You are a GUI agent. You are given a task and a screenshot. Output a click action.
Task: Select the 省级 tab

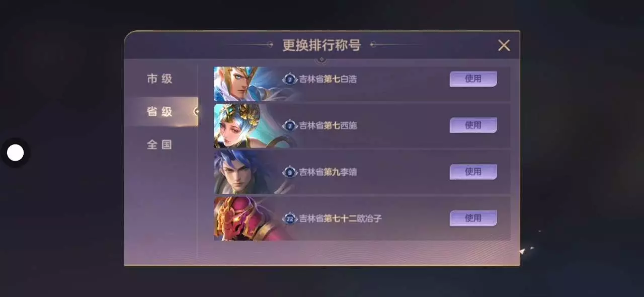[160, 112]
